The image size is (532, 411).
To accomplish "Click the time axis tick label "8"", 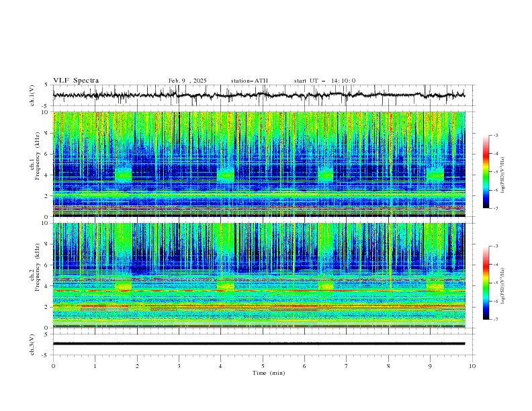I will pos(388,366).
